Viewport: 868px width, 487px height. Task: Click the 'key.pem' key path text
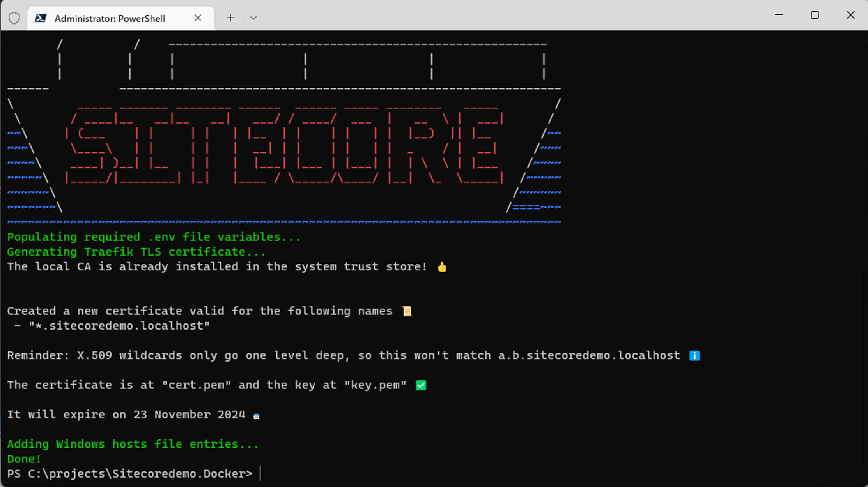tap(375, 385)
